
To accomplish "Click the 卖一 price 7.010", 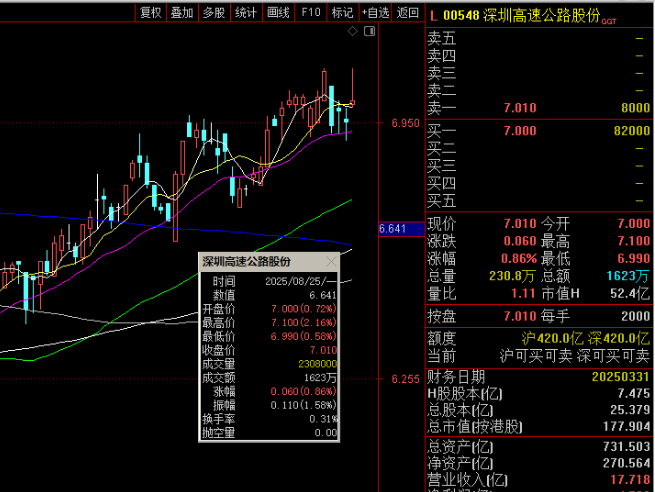I will point(520,108).
